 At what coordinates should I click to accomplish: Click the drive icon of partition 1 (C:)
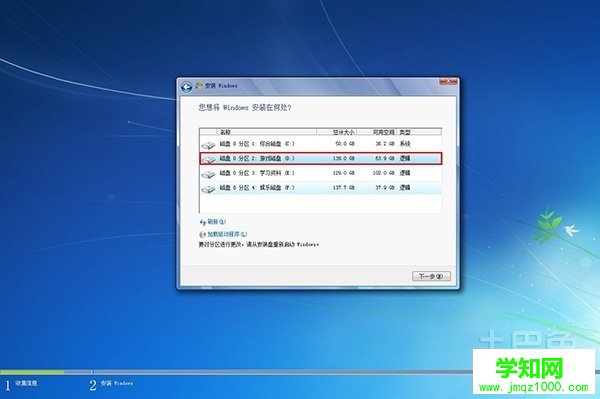(208, 145)
